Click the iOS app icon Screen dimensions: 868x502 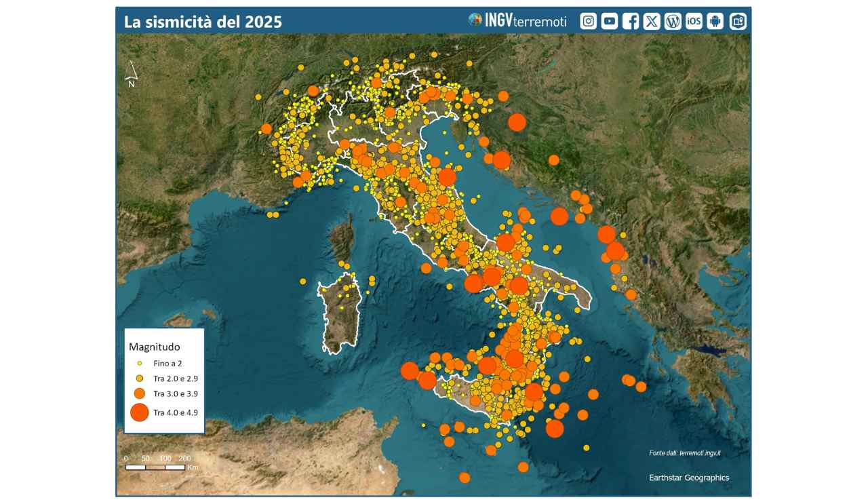694,21
